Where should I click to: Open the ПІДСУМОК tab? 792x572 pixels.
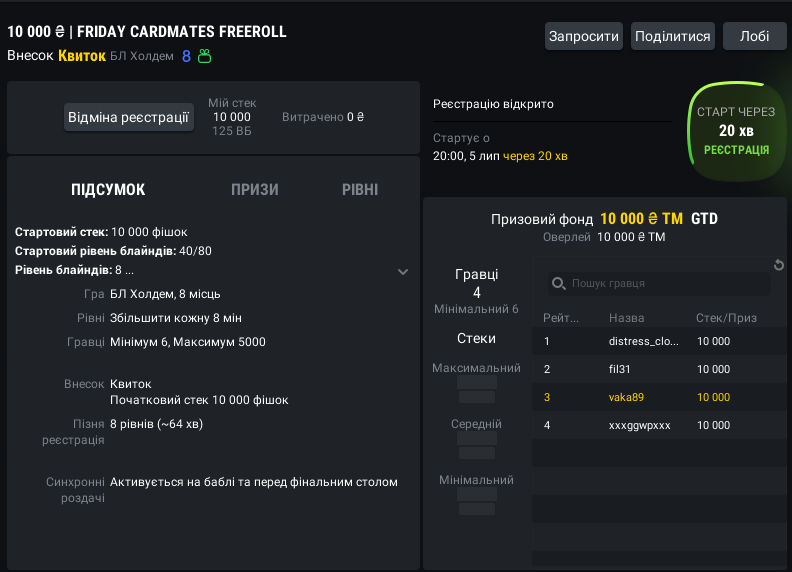108,190
